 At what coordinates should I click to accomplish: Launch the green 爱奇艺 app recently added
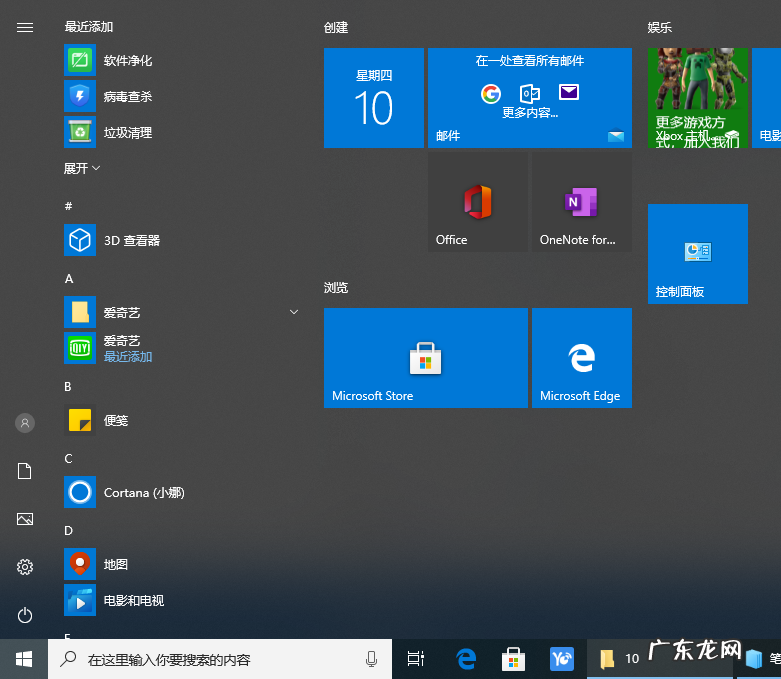(x=183, y=348)
